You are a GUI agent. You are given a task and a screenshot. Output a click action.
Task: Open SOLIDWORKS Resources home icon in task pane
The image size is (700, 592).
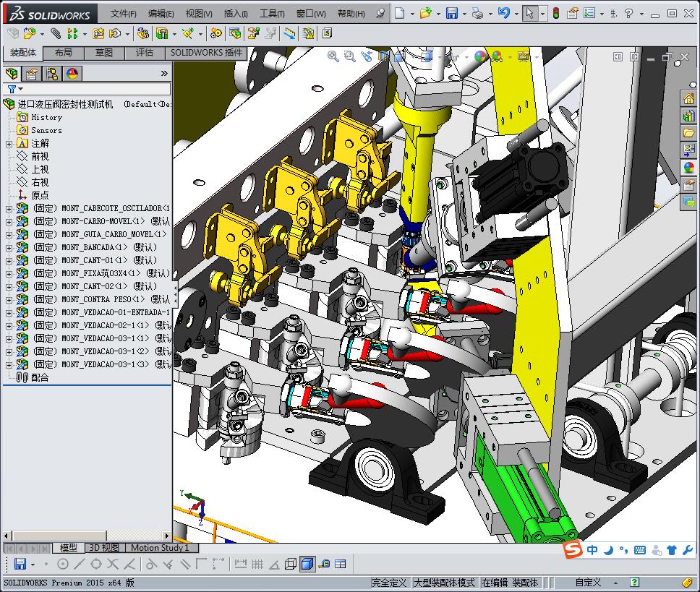point(689,98)
